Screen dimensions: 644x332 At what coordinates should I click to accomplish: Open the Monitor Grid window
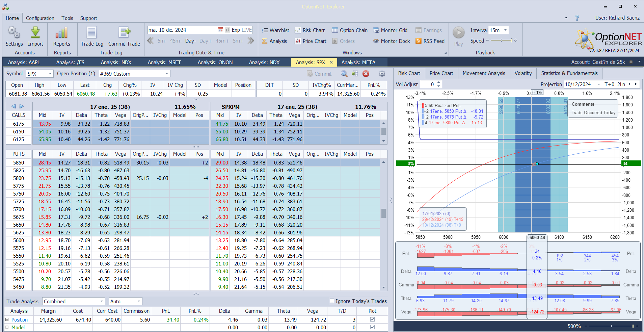[390, 30]
